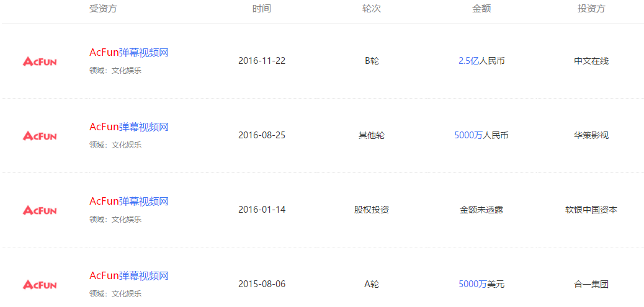Open AcFun弹幕视频网 link in 其他轮 row
The width and height of the screenshot is (644, 307).
pyautogui.click(x=129, y=127)
